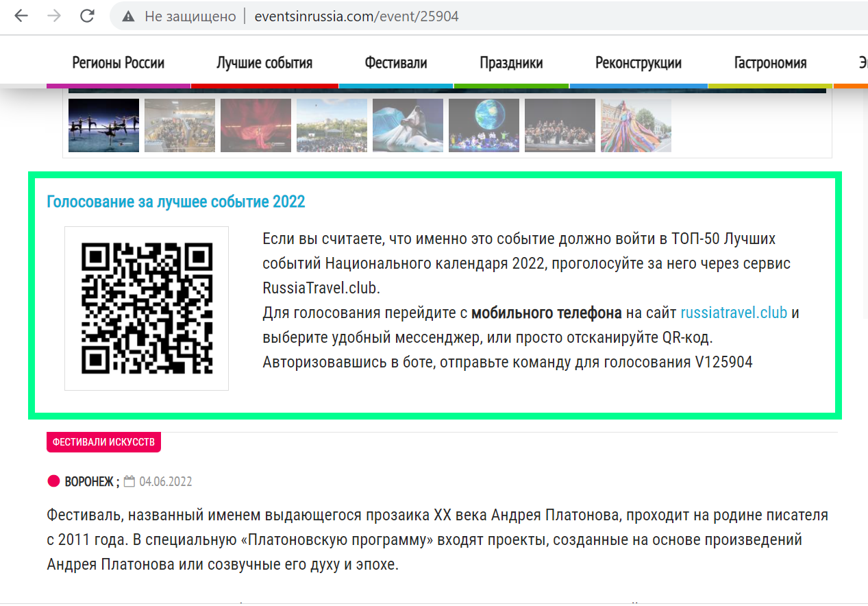Viewport: 868px width, 606px height.
Task: Click the pink location dot next to ВОРОНЕЖ
Action: pos(53,481)
